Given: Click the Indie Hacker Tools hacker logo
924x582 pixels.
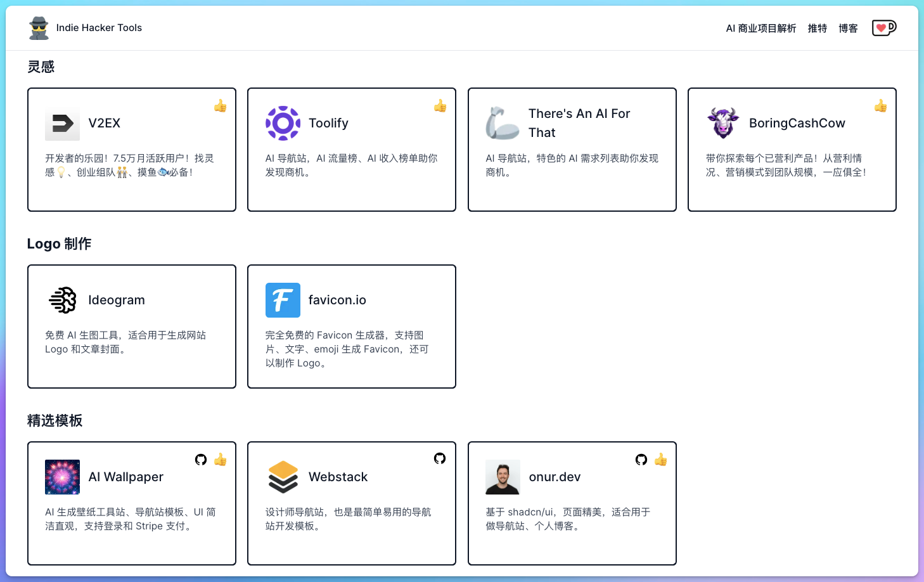Looking at the screenshot, I should tap(39, 28).
